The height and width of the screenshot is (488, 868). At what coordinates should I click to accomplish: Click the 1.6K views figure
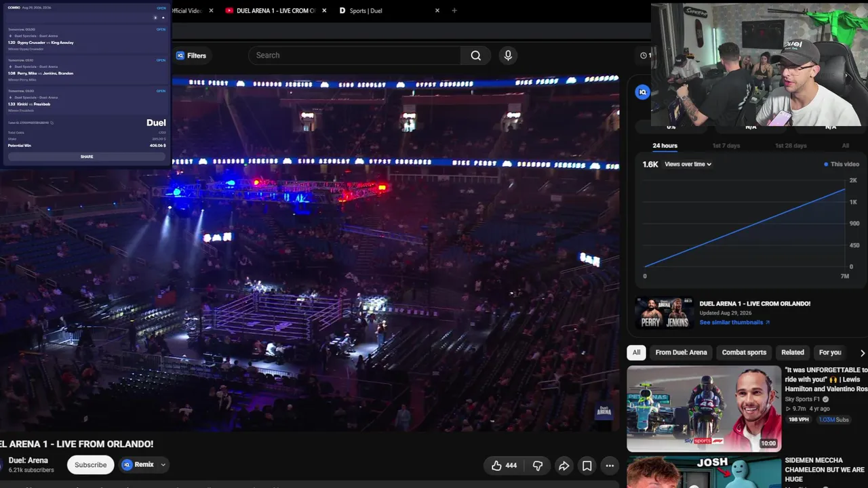[x=650, y=164]
